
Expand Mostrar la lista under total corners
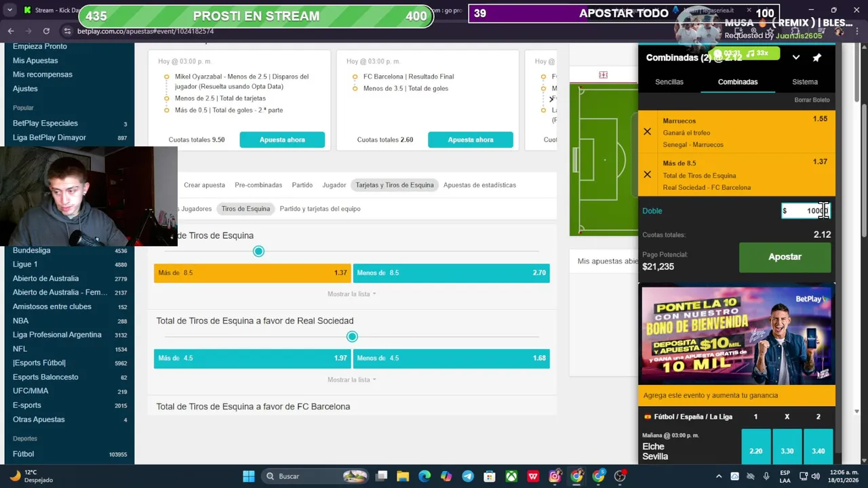[351, 294]
